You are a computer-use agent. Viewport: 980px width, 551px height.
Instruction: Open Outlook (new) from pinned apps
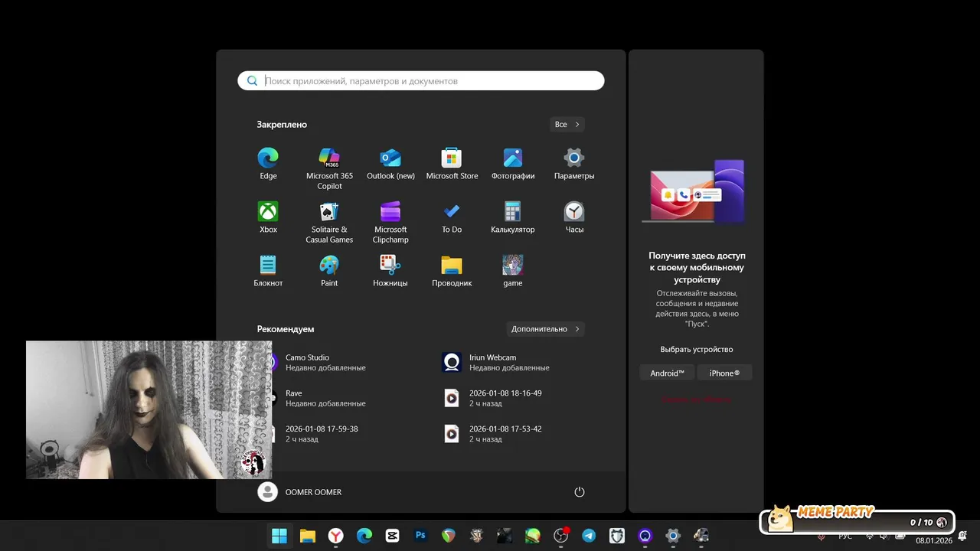pyautogui.click(x=390, y=165)
